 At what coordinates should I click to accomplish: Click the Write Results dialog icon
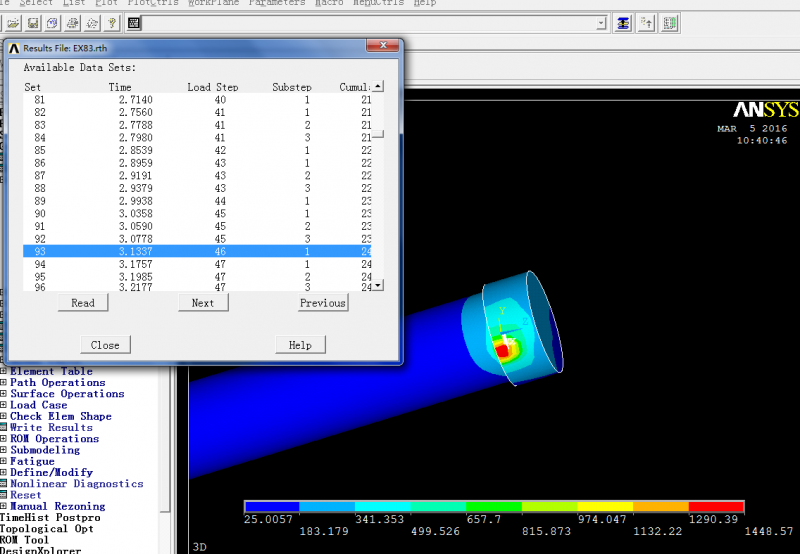pyautogui.click(x=4, y=428)
